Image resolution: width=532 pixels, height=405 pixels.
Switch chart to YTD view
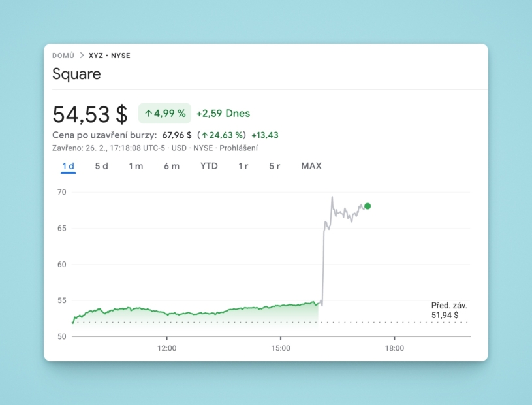click(209, 166)
